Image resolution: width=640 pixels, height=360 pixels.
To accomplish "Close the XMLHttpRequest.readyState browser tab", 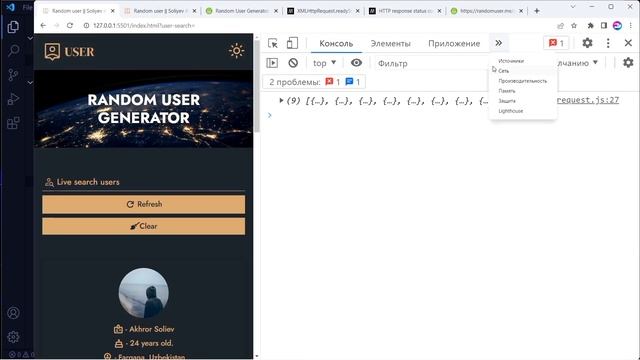I will [358, 11].
